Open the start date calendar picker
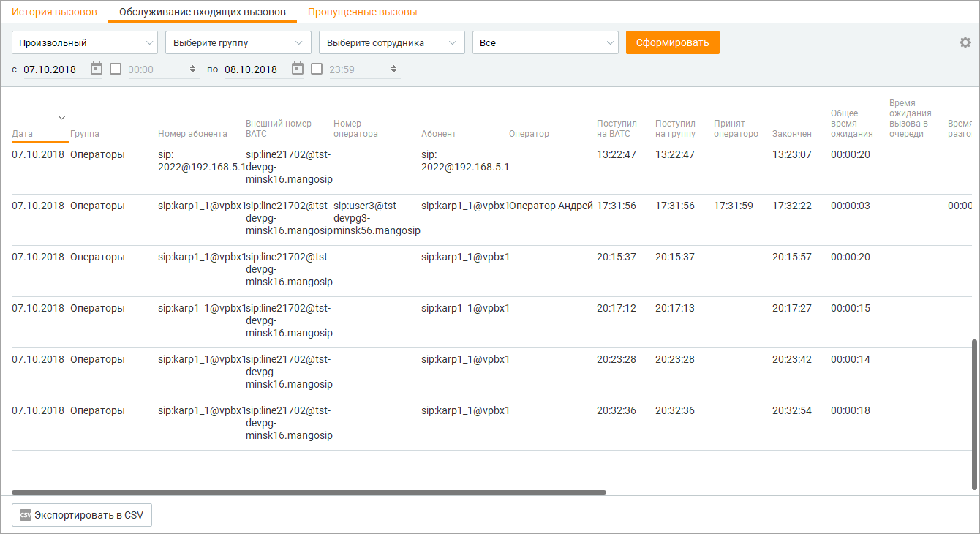Image resolution: width=980 pixels, height=534 pixels. (x=96, y=69)
